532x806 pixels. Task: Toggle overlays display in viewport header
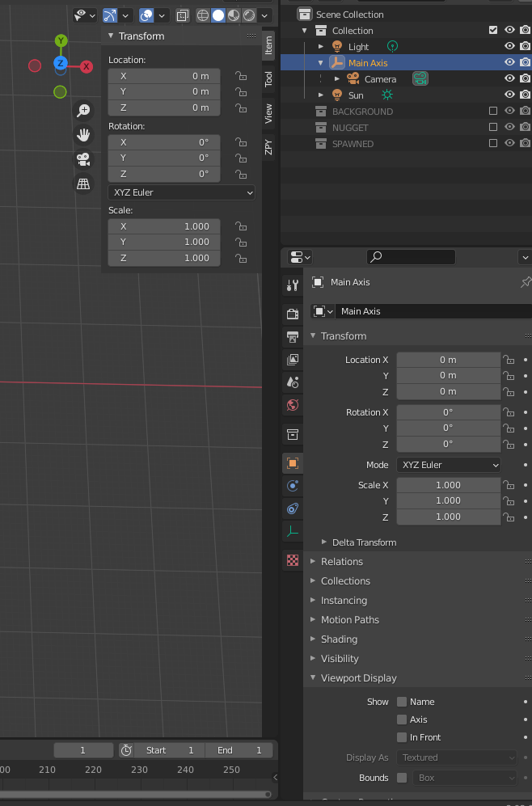(x=146, y=15)
